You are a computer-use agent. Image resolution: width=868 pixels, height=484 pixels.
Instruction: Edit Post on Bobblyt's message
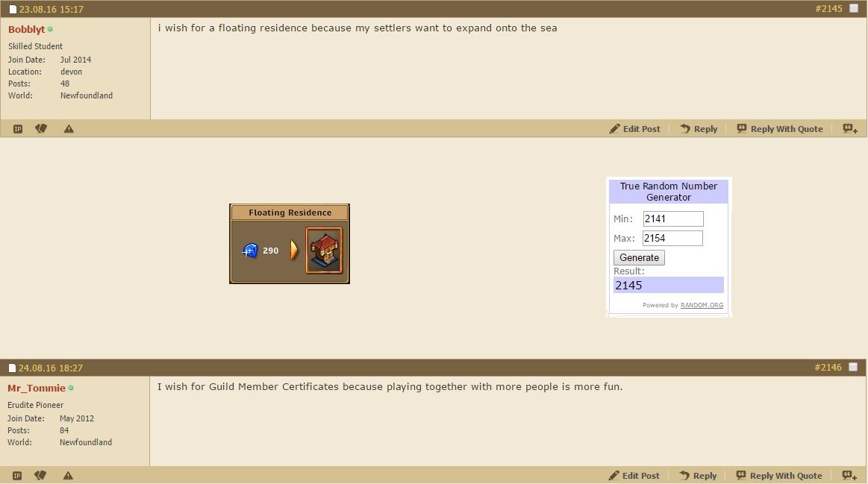point(635,129)
